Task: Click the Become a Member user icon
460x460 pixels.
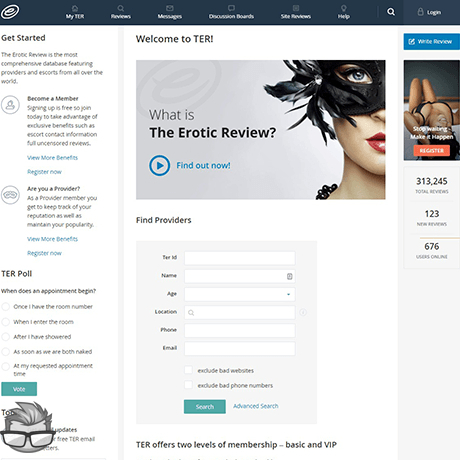Action: [x=10, y=105]
